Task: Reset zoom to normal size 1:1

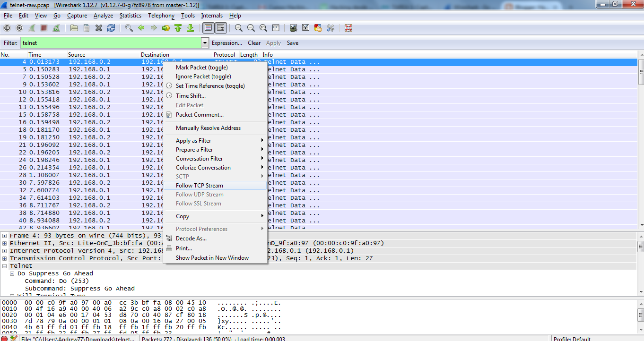Action: point(263,28)
